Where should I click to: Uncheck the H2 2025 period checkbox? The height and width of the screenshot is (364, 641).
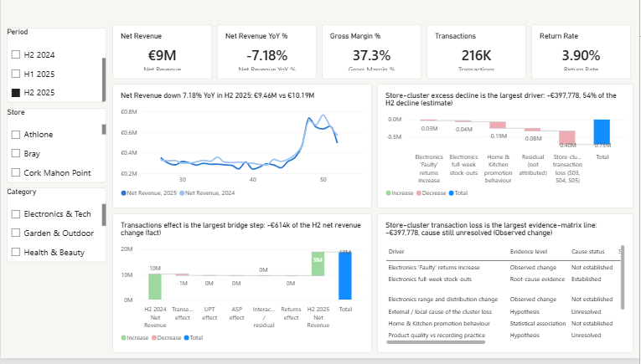pyautogui.click(x=16, y=93)
